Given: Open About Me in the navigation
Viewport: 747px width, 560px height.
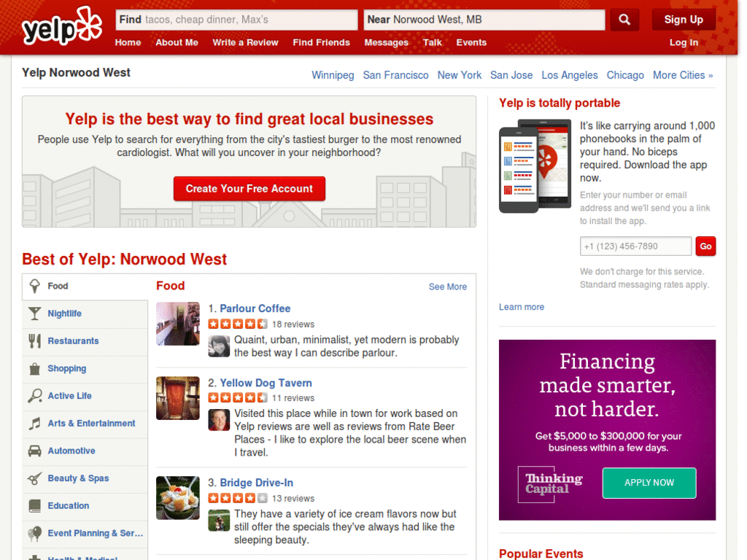Looking at the screenshot, I should [x=177, y=42].
